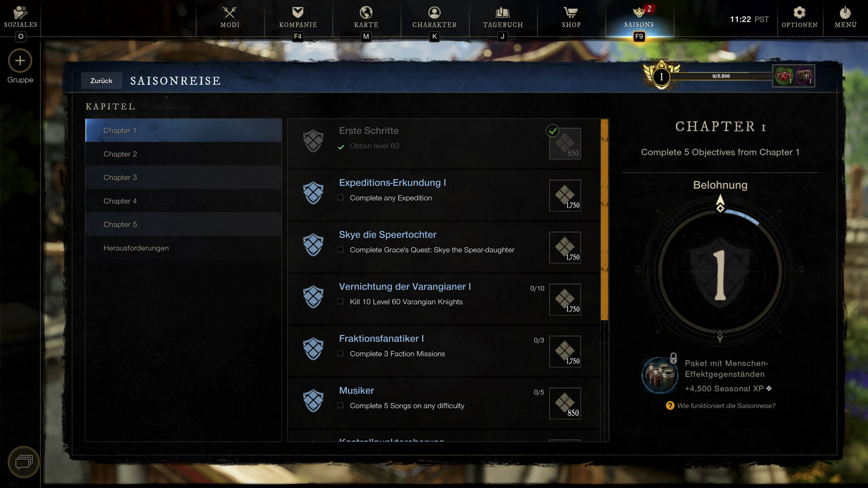Open the chat bubble icon
Image resolution: width=868 pixels, height=488 pixels.
click(x=24, y=462)
